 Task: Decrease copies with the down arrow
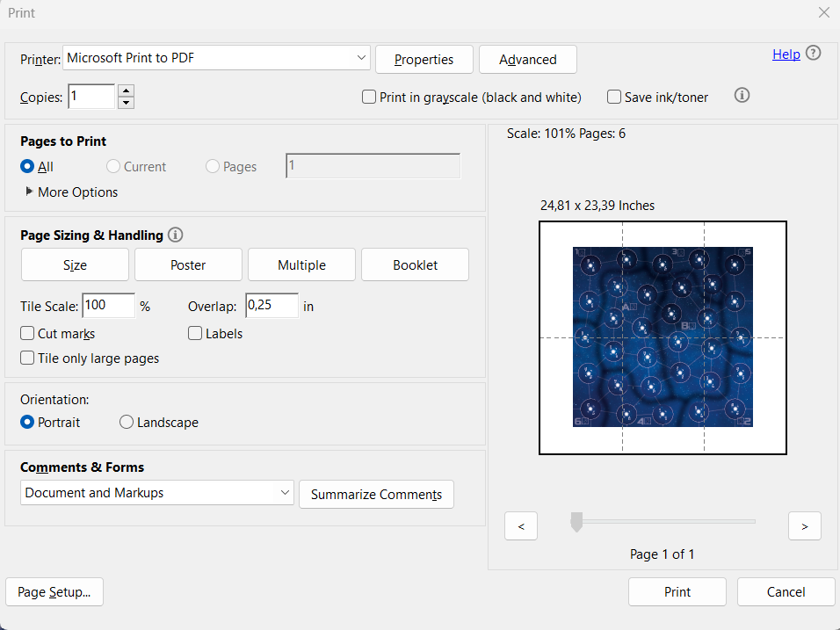click(x=126, y=102)
